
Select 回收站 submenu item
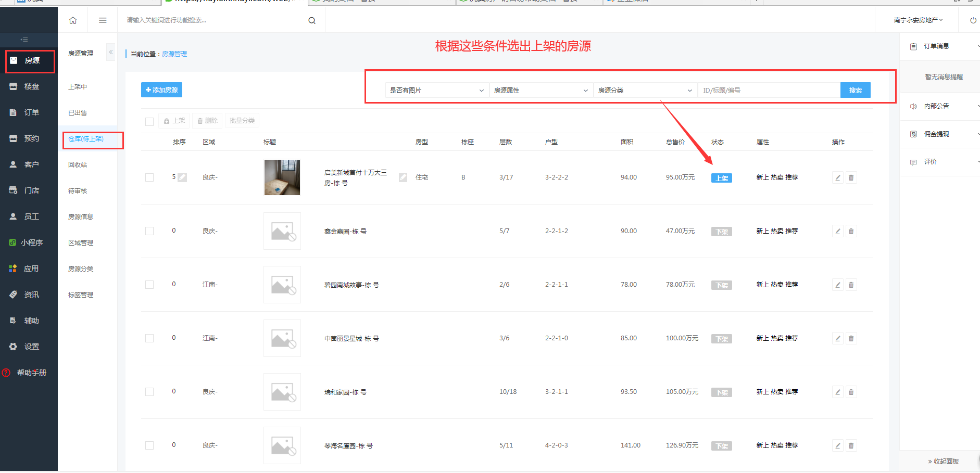coord(78,165)
